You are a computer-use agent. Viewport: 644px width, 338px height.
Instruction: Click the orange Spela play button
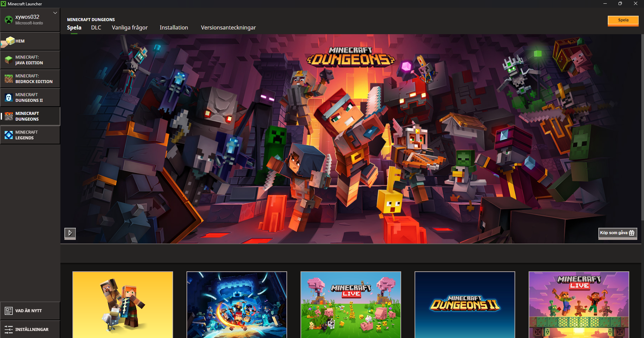[x=623, y=20]
